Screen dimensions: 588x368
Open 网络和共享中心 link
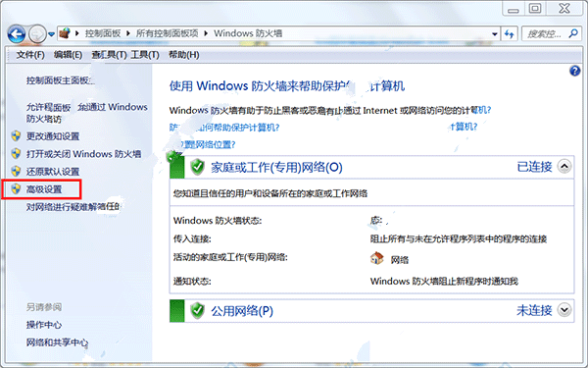[57, 342]
